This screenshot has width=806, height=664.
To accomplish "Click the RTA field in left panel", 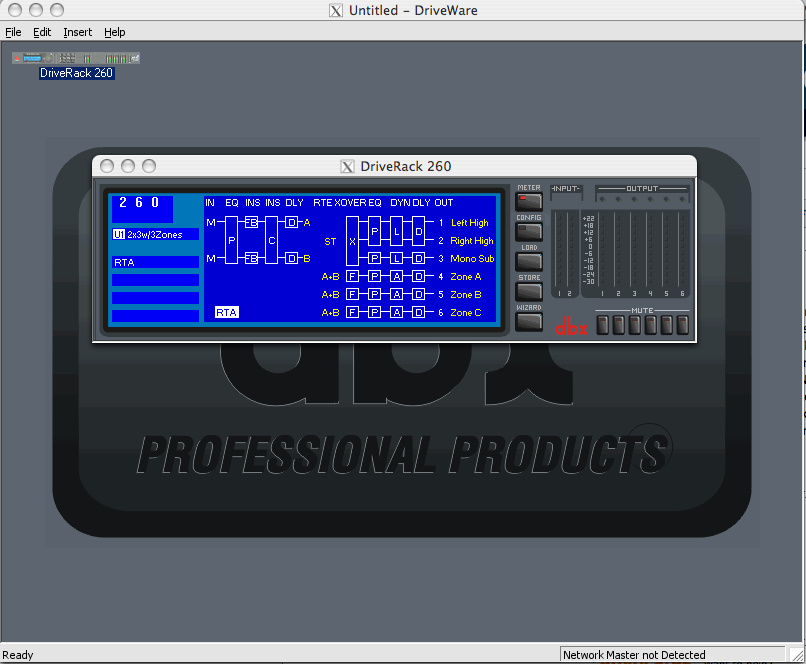I will (155, 262).
